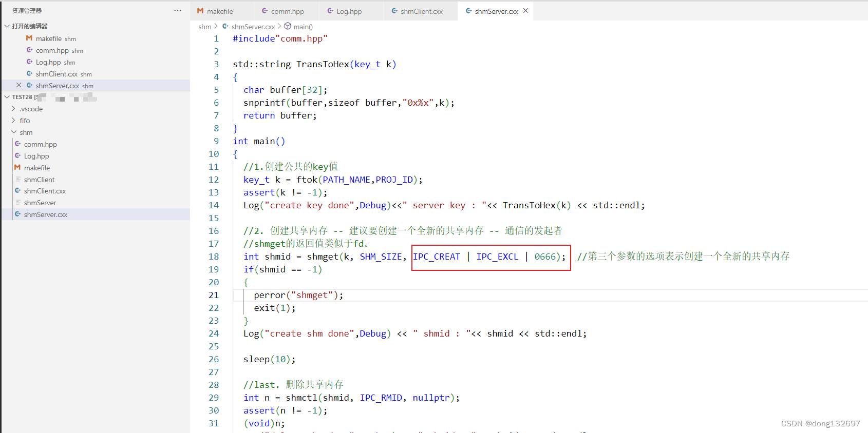Viewport: 868px width, 433px height.
Task: Click IPC_CREAT in the shmget call
Action: click(x=437, y=257)
